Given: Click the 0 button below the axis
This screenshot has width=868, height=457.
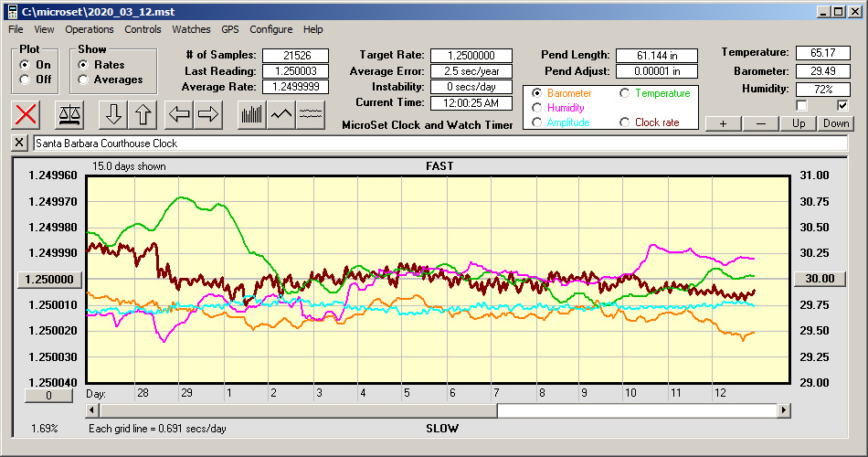Looking at the screenshot, I should (48, 396).
